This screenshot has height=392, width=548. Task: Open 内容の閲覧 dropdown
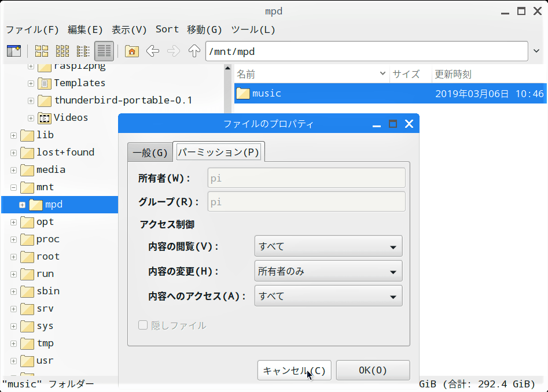click(329, 246)
